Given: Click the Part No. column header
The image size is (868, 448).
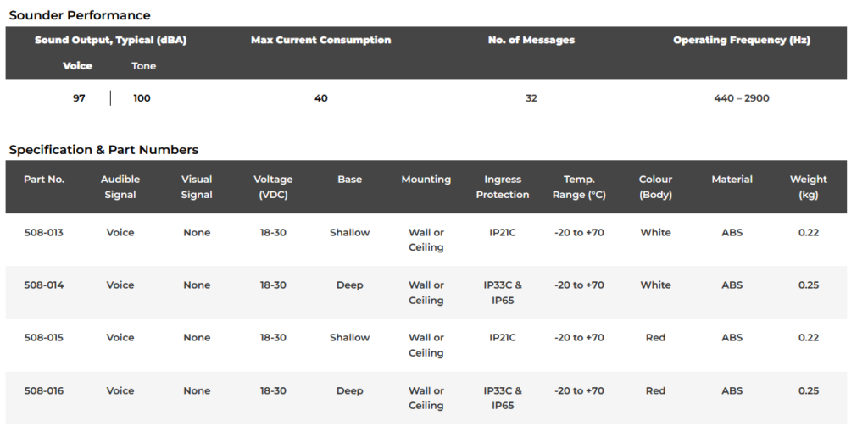Looking at the screenshot, I should click(x=44, y=180).
